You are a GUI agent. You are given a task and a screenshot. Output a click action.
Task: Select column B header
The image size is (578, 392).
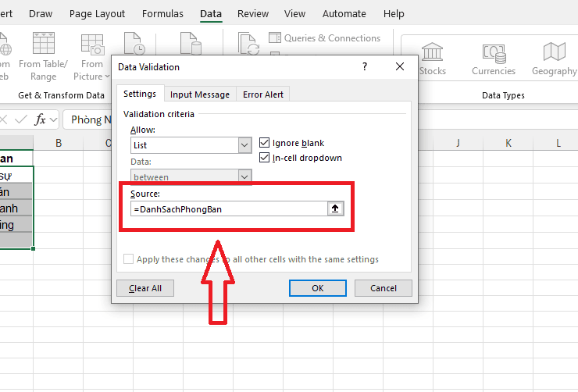pos(59,143)
